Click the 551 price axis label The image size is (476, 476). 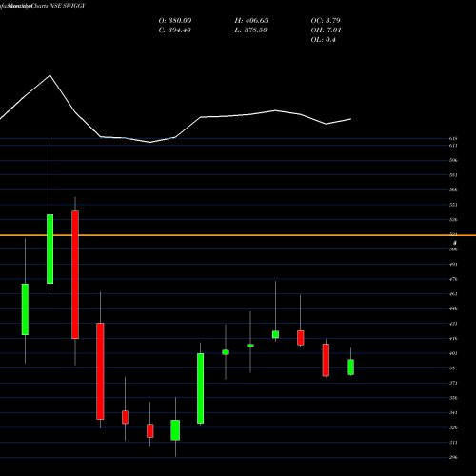click(453, 205)
